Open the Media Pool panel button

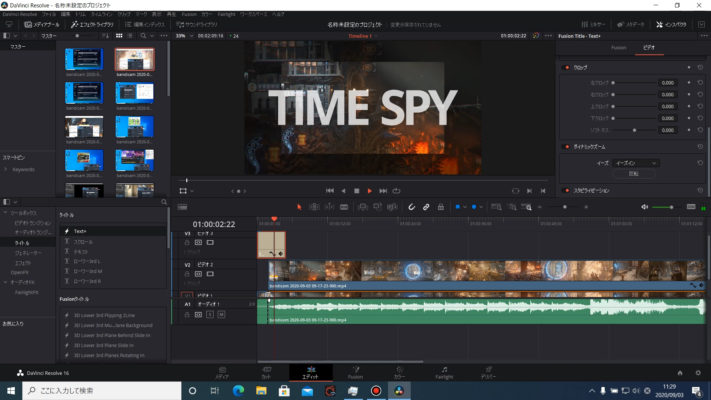pos(42,24)
